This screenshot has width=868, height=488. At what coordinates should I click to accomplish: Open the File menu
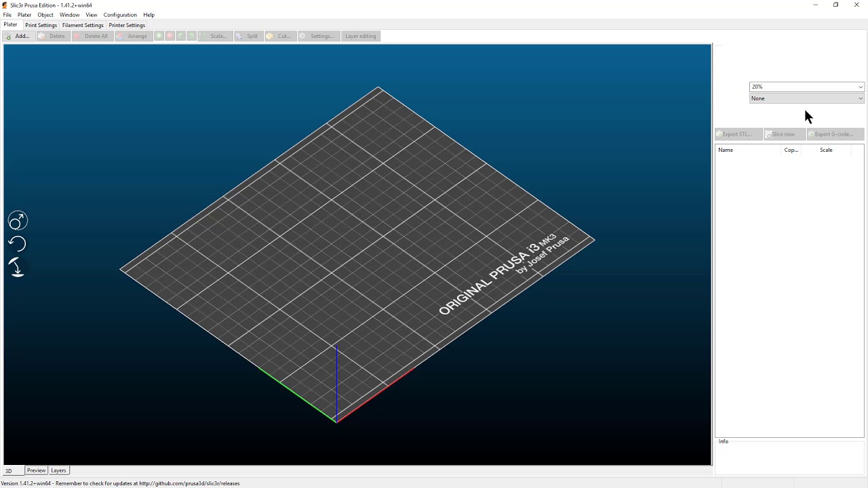pyautogui.click(x=7, y=15)
